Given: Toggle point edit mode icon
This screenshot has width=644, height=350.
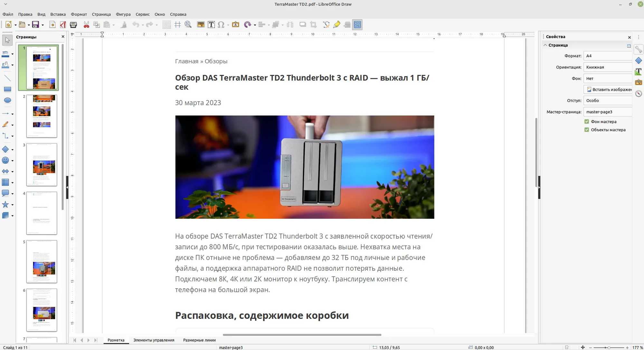Looking at the screenshot, I should pyautogui.click(x=326, y=25).
